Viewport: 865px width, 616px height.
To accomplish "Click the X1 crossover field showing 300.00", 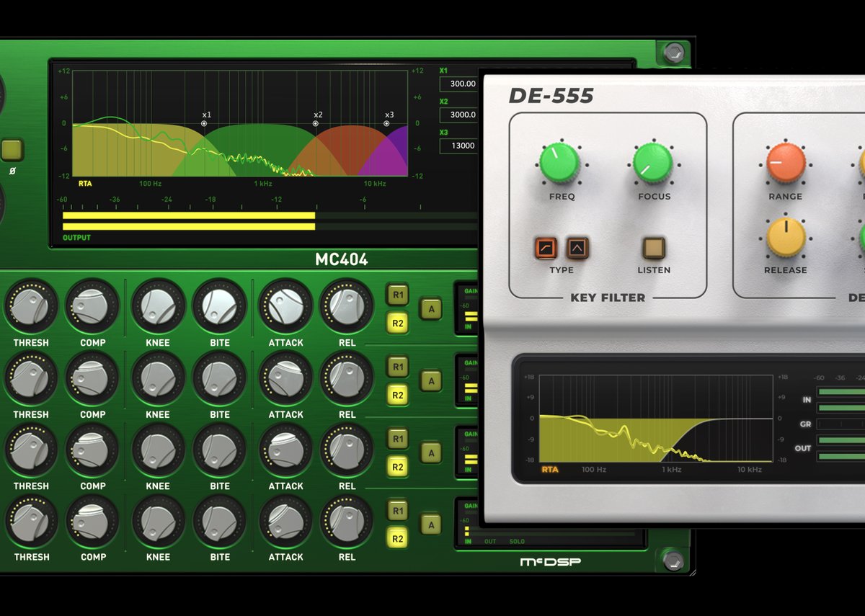I will (460, 84).
